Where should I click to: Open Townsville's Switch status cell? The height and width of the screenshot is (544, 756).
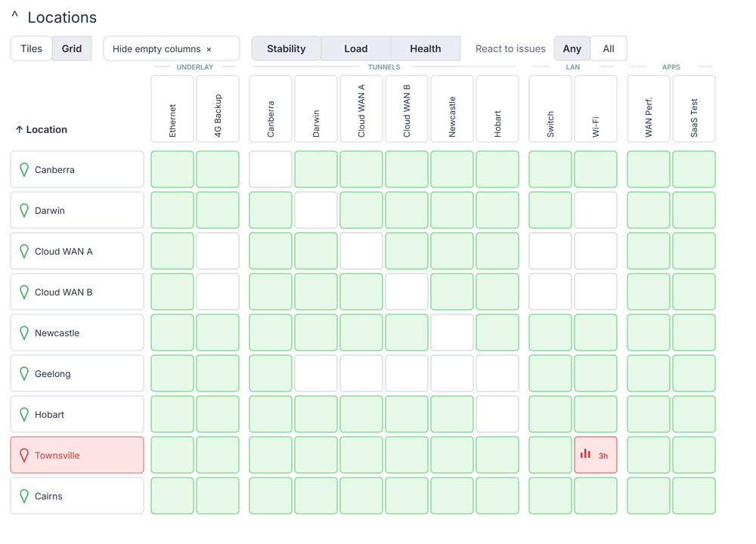[550, 455]
